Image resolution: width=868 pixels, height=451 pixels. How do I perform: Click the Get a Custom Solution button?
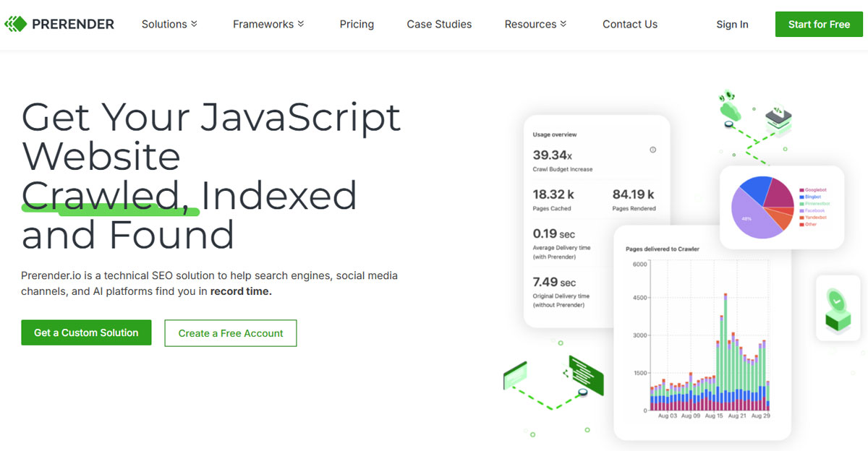[x=86, y=332]
